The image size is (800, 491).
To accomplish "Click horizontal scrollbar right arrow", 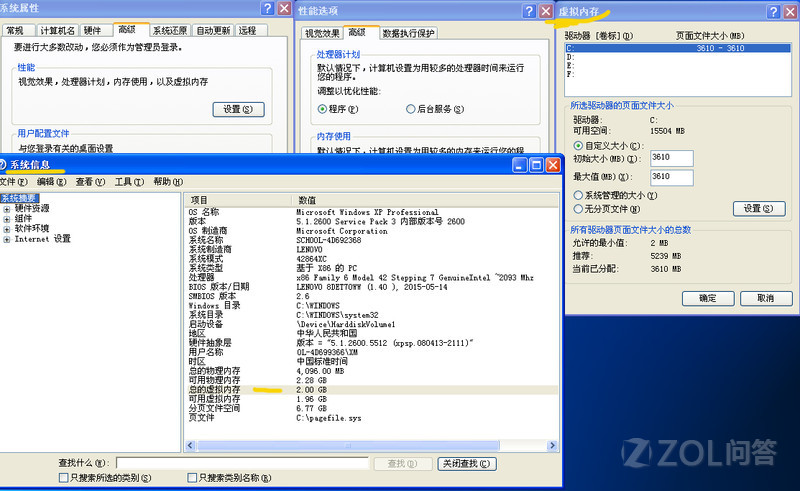I will 552,446.
